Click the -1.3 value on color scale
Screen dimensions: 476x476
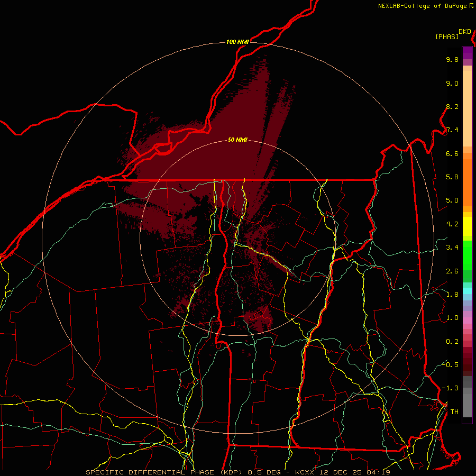click(450, 388)
